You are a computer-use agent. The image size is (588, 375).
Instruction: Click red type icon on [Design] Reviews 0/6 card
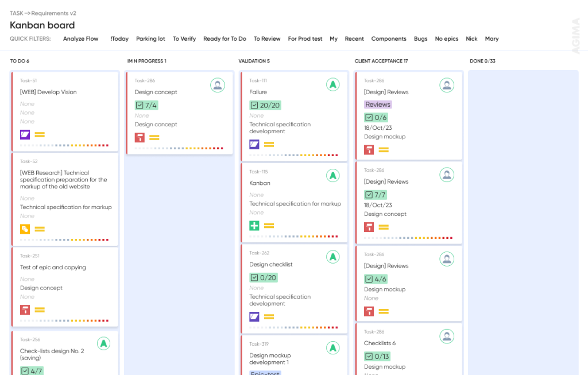point(369,150)
